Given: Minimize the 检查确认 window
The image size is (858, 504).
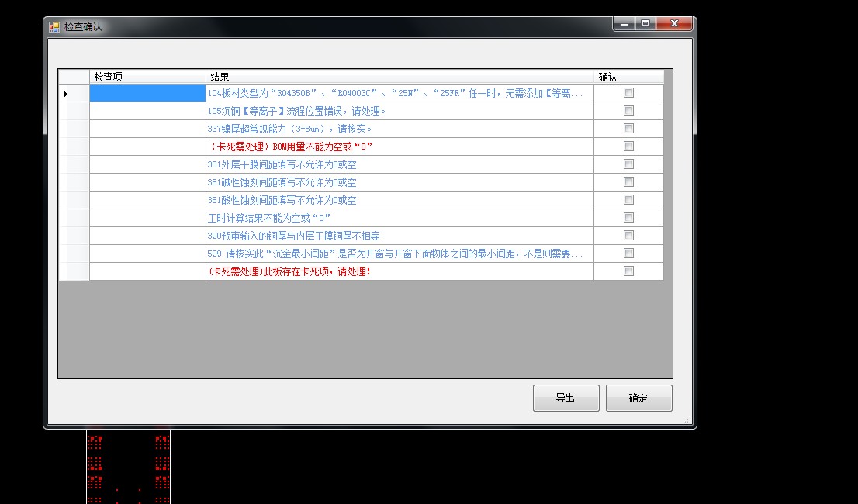Looking at the screenshot, I should 624,23.
